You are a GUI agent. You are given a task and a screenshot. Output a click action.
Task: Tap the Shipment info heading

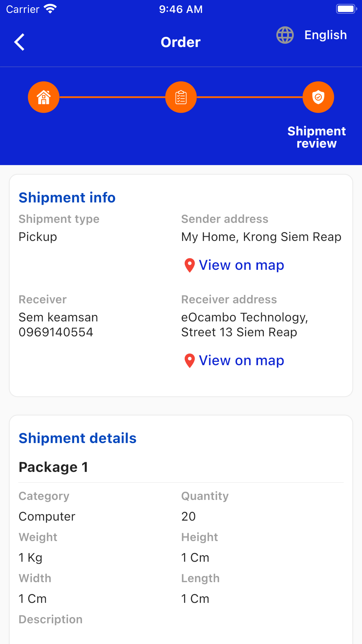coord(67,197)
